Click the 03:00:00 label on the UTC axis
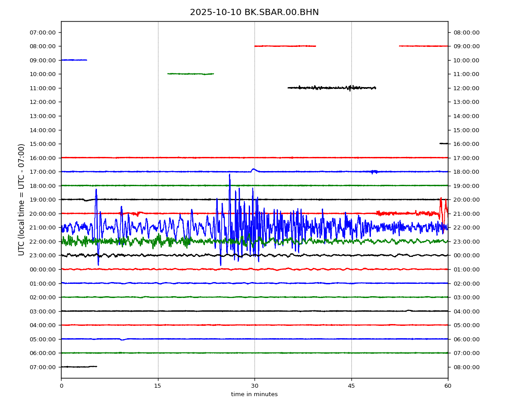 tap(43, 311)
